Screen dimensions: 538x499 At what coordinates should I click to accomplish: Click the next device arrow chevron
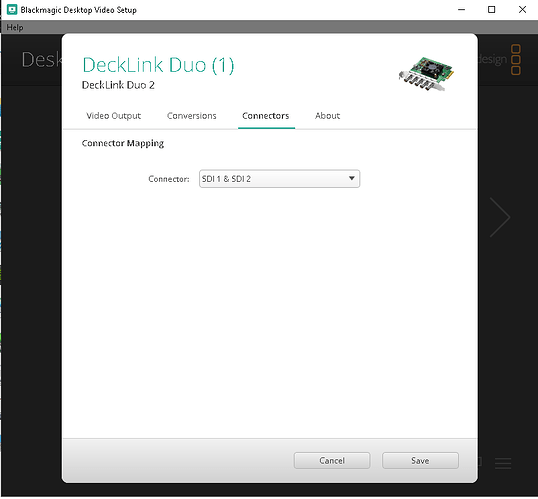[x=500, y=217]
